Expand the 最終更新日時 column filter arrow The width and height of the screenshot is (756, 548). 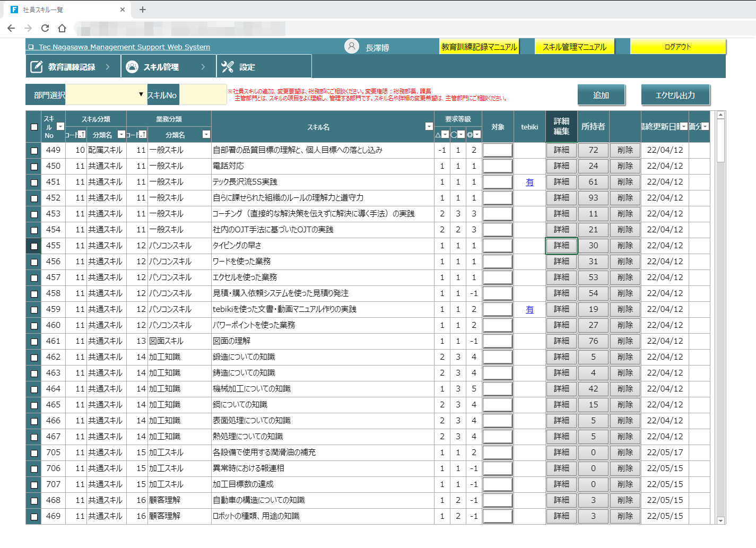click(x=683, y=126)
